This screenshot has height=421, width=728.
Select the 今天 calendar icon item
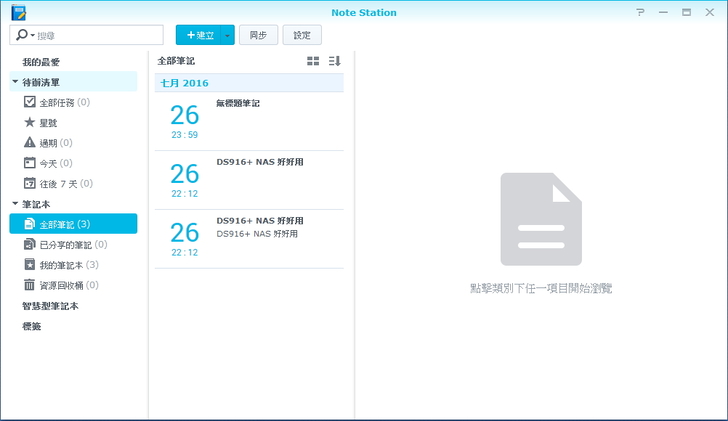click(x=30, y=163)
